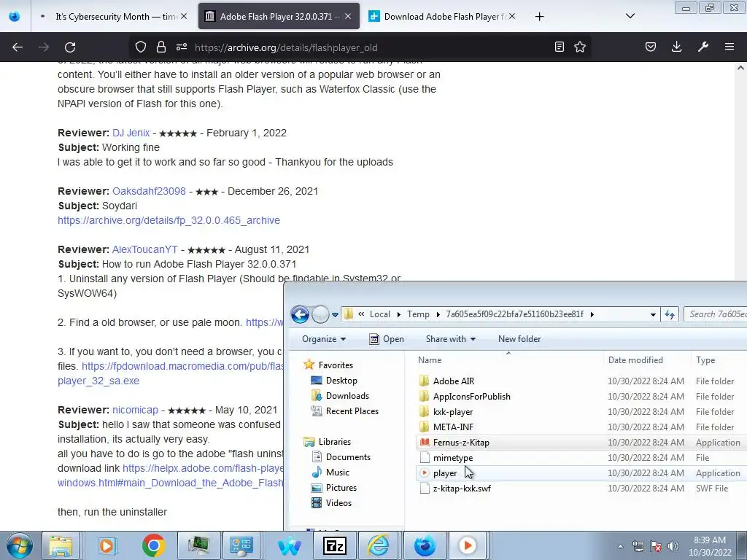Open the fp_32.0.0.465_archive link
The width and height of the screenshot is (747, 560).
(x=169, y=220)
